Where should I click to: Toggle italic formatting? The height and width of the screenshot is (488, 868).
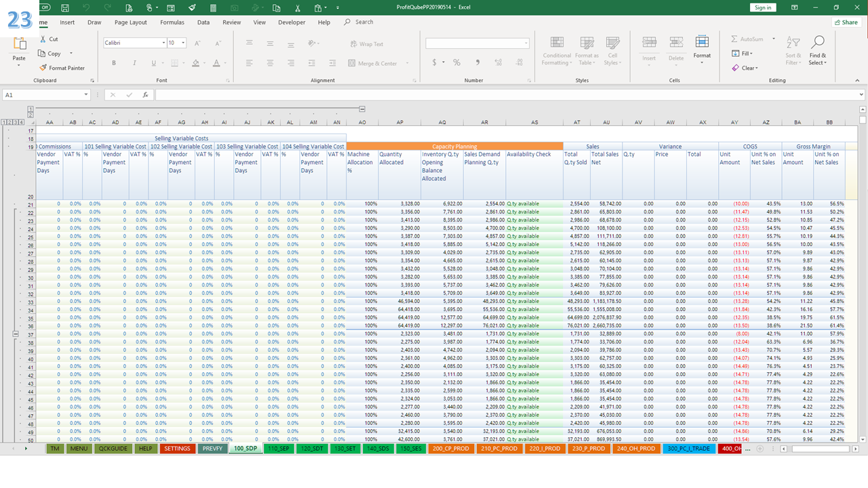[134, 62]
